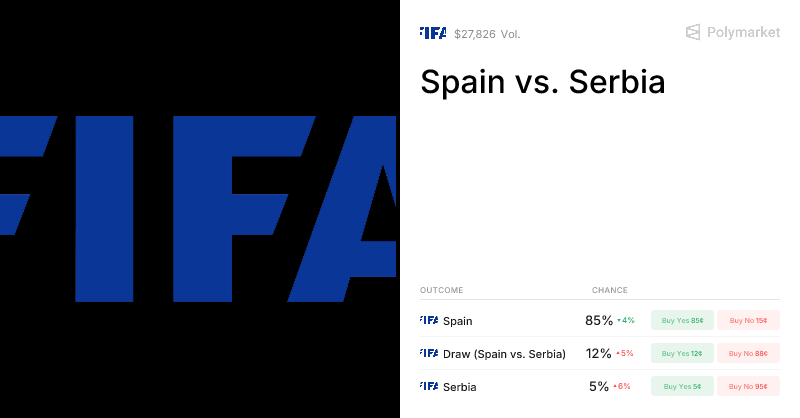Screen dimensions: 800x418
Task: Click the red down arrow on Draw's chance
Action: (x=619, y=353)
